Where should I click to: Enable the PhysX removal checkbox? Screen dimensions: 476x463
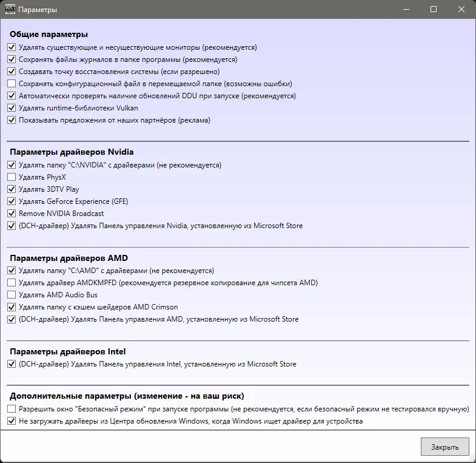(x=12, y=177)
